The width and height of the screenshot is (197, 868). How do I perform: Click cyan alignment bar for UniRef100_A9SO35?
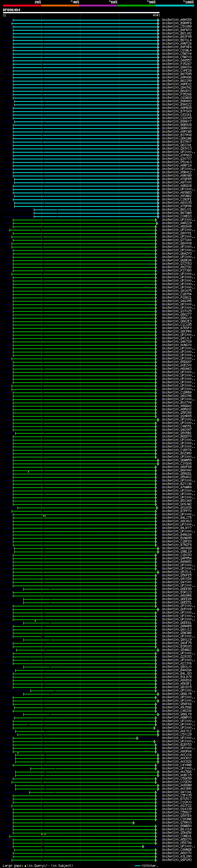point(86,203)
